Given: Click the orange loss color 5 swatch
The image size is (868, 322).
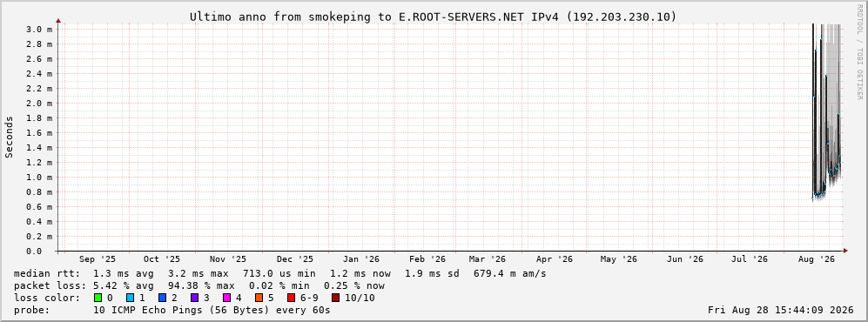Looking at the screenshot, I should coord(259,298).
